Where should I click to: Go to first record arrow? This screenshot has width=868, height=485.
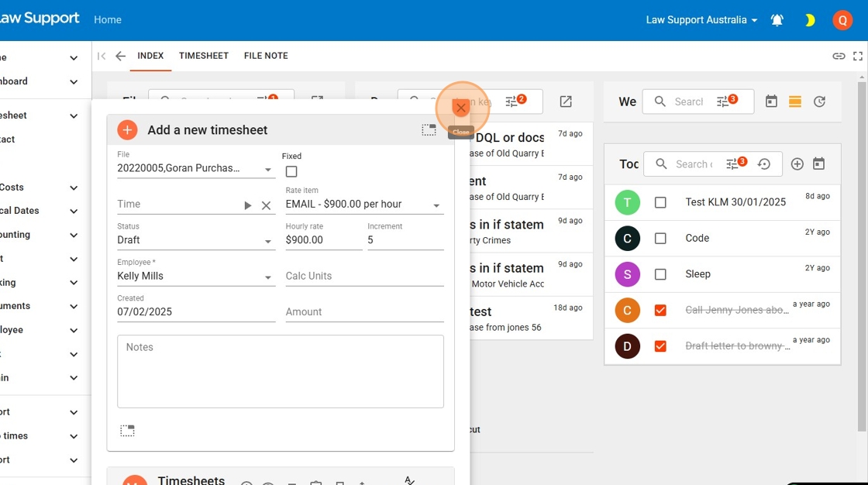pyautogui.click(x=102, y=56)
